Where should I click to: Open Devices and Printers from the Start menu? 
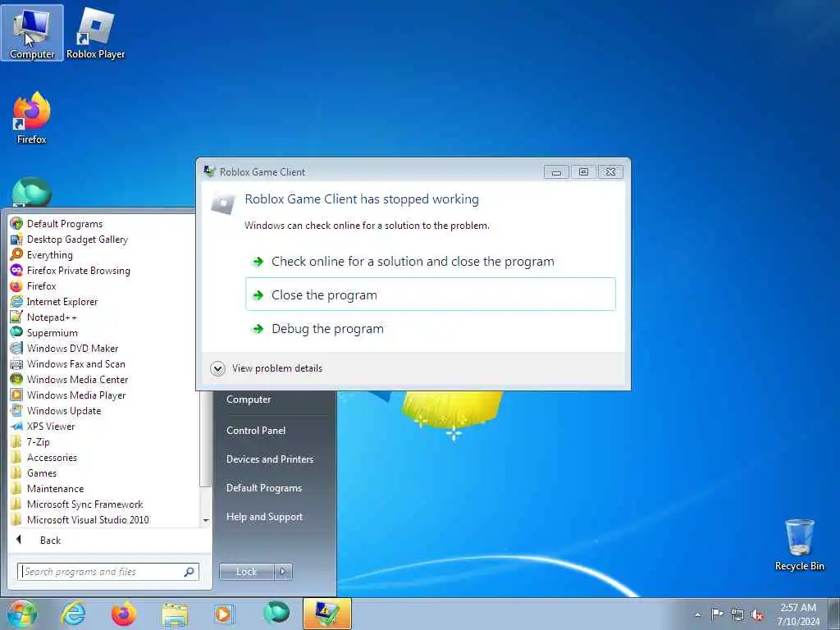pyautogui.click(x=269, y=459)
